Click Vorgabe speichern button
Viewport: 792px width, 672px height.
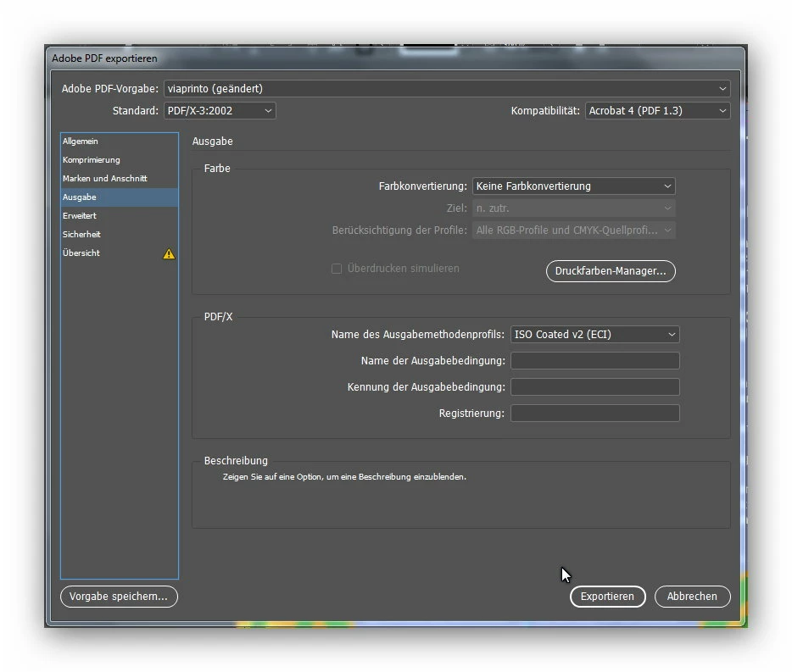point(119,597)
